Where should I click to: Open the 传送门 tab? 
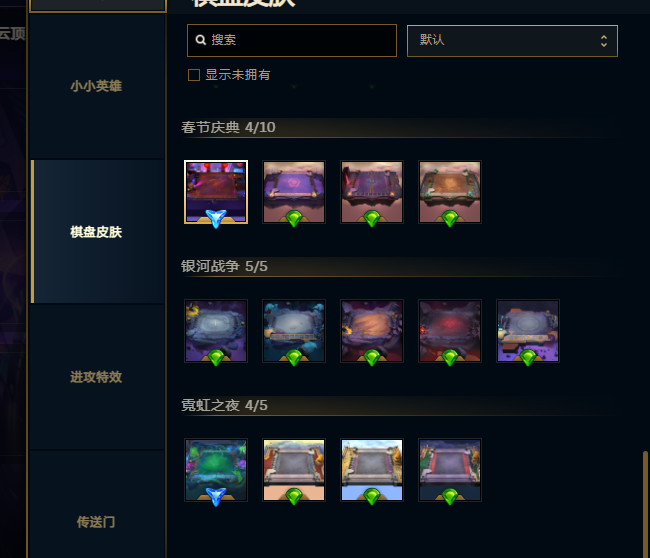[97, 522]
